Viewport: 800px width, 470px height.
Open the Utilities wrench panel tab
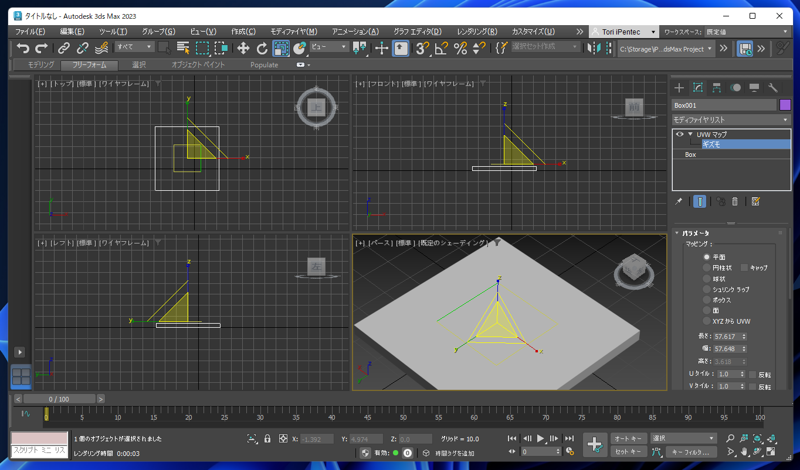(x=773, y=88)
